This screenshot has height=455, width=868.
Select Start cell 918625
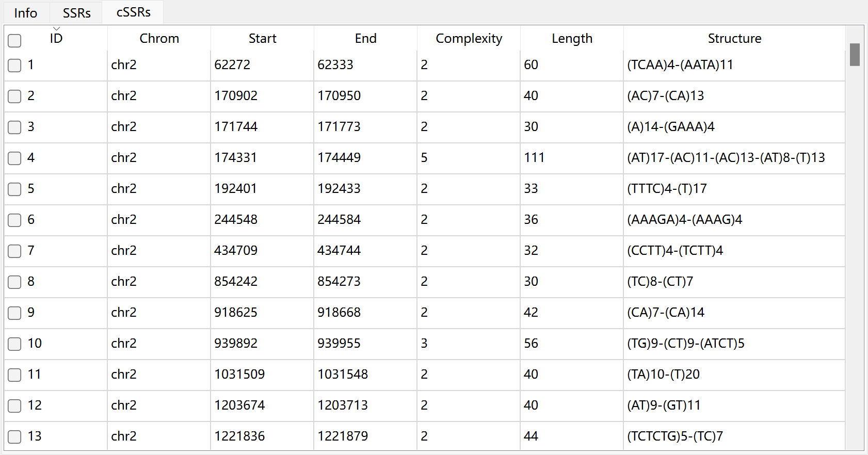262,313
